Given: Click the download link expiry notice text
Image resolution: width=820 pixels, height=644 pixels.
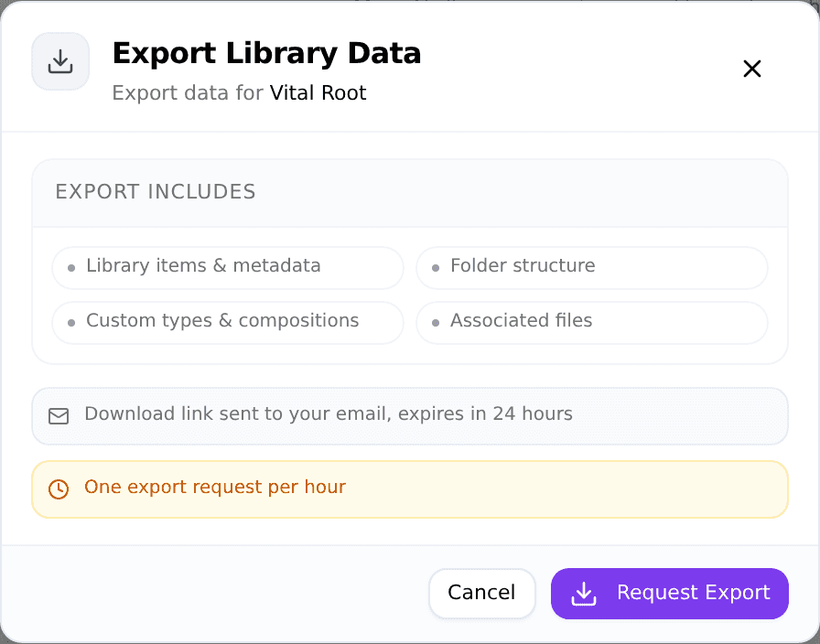Looking at the screenshot, I should (x=329, y=414).
